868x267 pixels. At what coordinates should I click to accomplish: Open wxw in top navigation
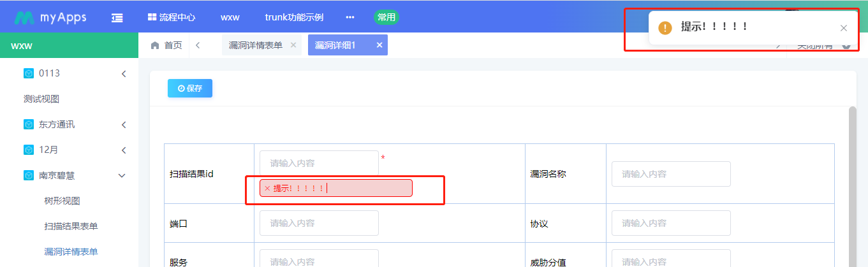click(x=230, y=18)
